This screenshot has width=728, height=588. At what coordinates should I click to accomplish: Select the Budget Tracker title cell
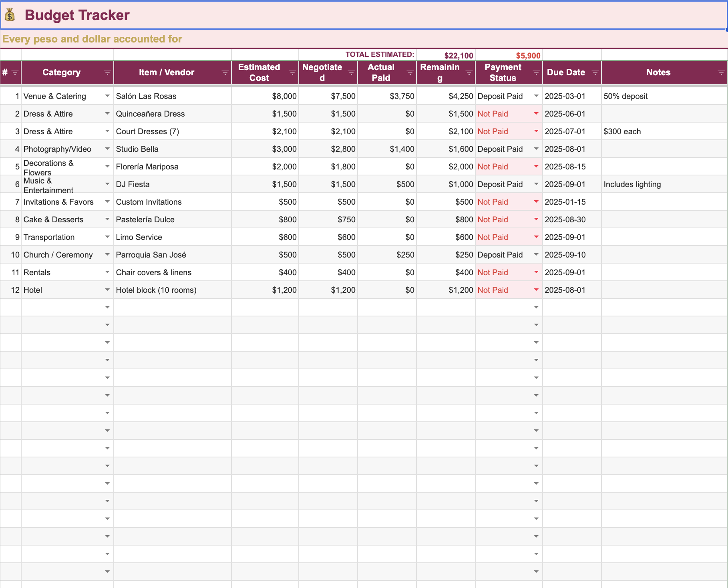point(76,15)
